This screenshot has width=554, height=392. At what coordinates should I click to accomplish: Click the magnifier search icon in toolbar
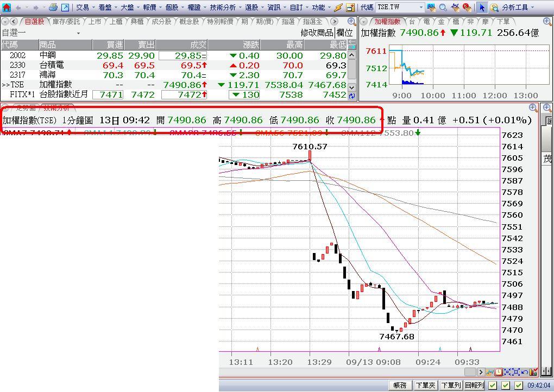[x=443, y=7]
